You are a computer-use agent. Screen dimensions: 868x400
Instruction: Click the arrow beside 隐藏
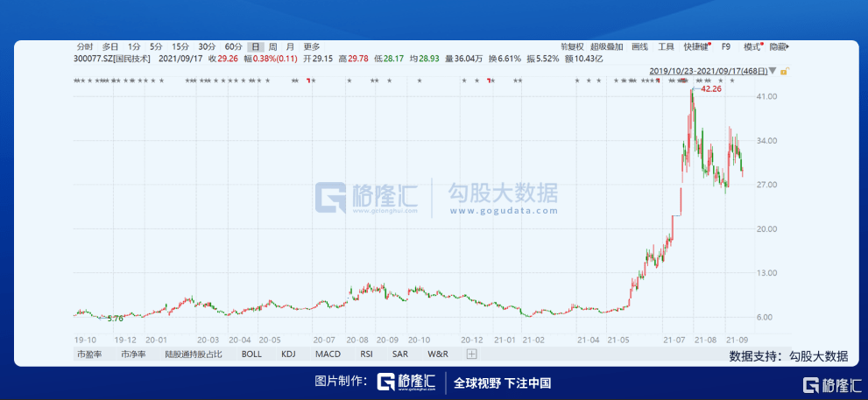point(787,47)
